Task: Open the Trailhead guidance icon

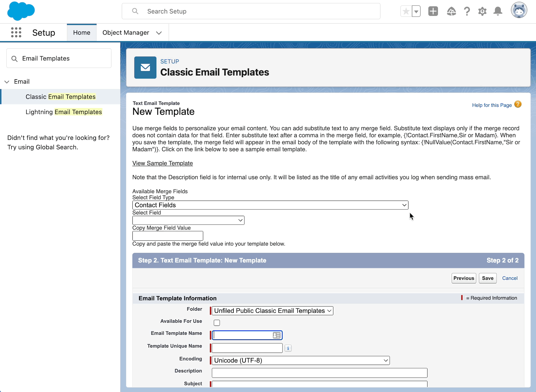Action: click(451, 11)
